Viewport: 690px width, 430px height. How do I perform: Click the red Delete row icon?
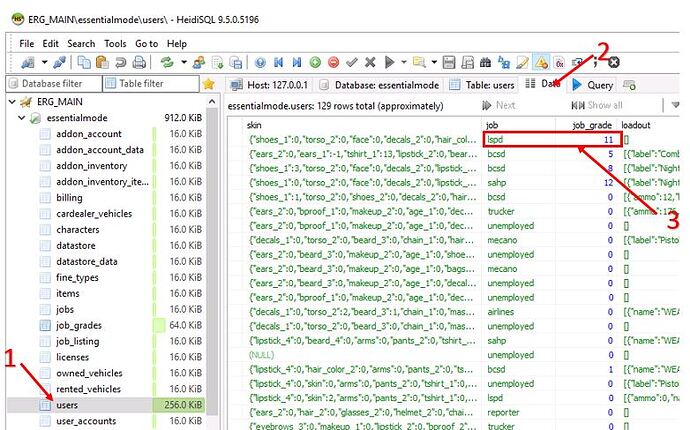[x=334, y=62]
